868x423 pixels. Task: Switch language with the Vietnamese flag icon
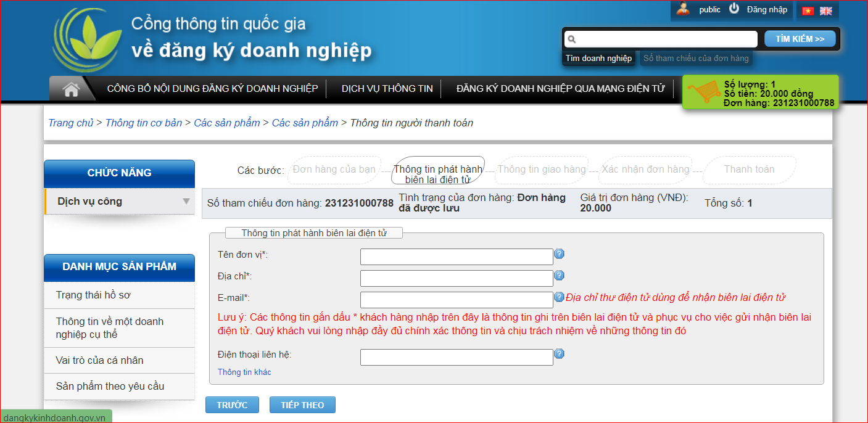point(808,10)
